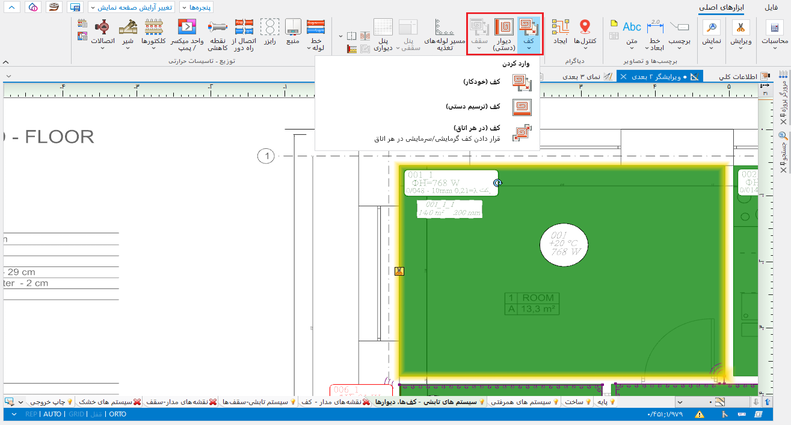Select the خط لوله (pipe line) tool
The width and height of the screenshot is (791, 425).
(316, 34)
